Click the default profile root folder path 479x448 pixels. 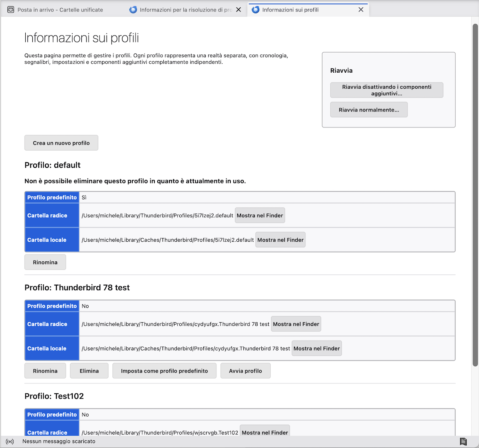157,216
